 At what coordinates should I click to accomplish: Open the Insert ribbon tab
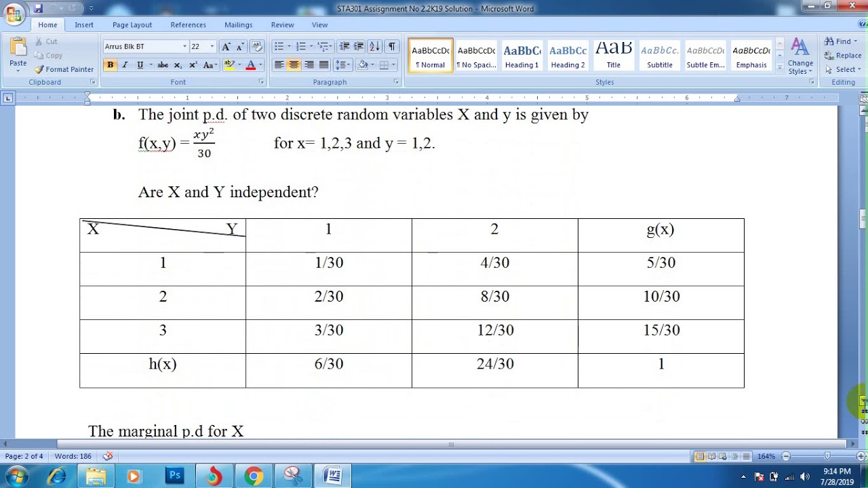click(84, 25)
